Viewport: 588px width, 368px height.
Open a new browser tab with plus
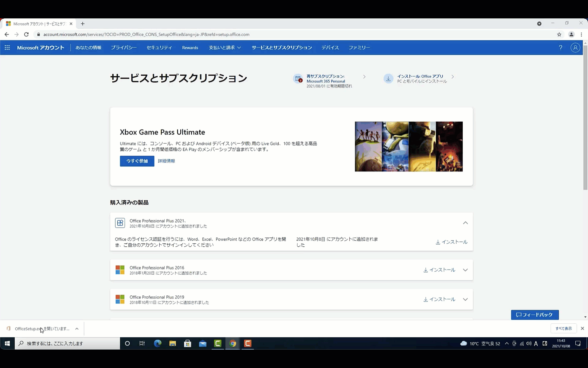(83, 24)
